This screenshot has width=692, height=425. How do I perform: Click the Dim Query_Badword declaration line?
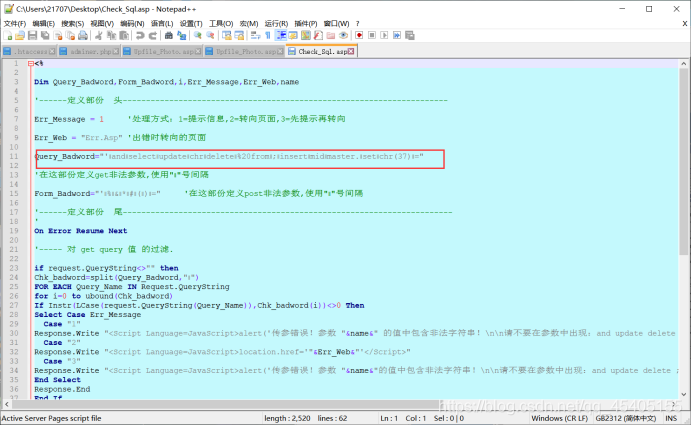167,82
